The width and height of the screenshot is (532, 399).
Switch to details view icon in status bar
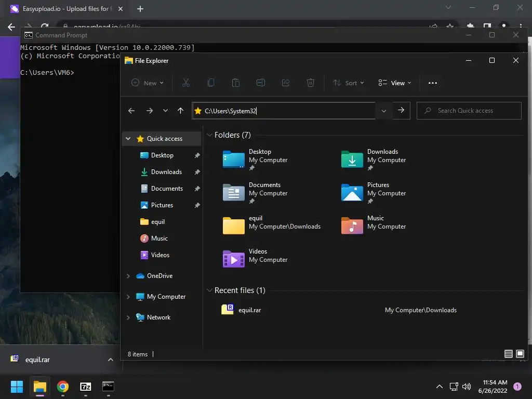(508, 354)
